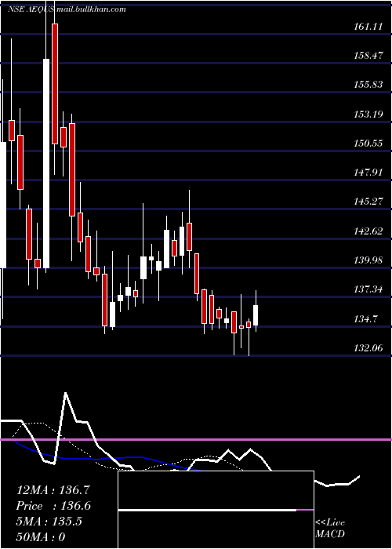Click the 5MA : 135.5 value
This screenshot has width=392, height=549.
pos(49,522)
